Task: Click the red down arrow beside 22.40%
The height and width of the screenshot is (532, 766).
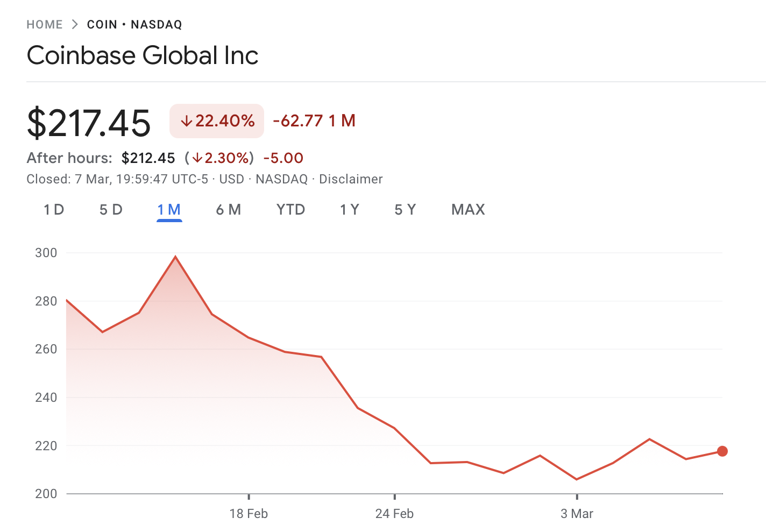Action: (187, 121)
